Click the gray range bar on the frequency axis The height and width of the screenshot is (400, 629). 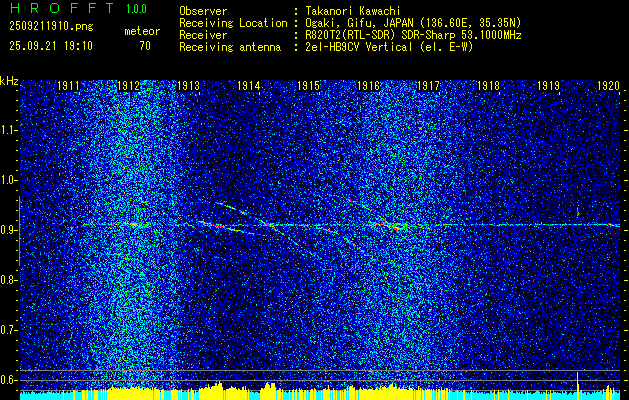tap(19, 231)
